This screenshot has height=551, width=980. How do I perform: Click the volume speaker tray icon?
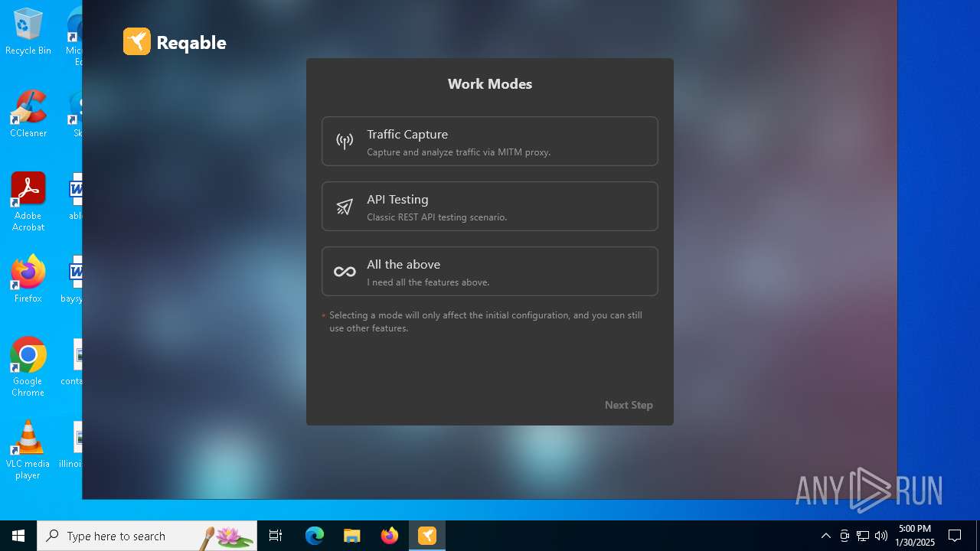[x=881, y=536]
